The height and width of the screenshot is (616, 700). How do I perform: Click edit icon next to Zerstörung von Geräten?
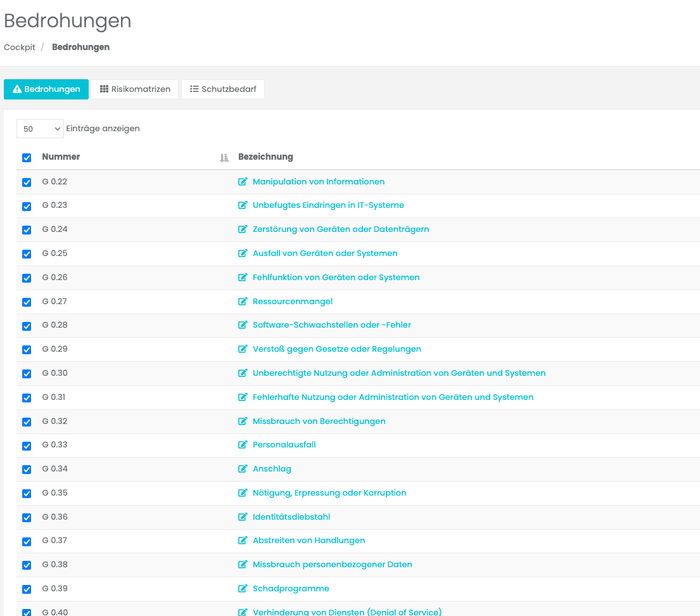243,229
